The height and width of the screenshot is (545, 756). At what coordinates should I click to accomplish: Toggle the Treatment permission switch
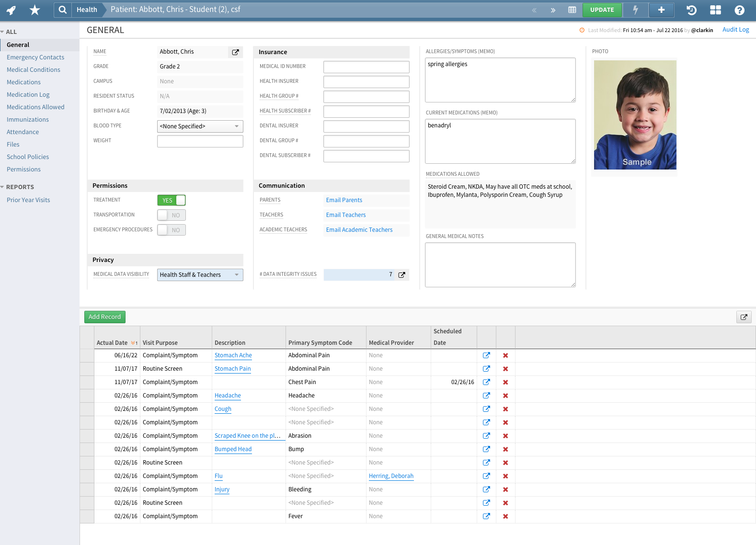(x=172, y=200)
